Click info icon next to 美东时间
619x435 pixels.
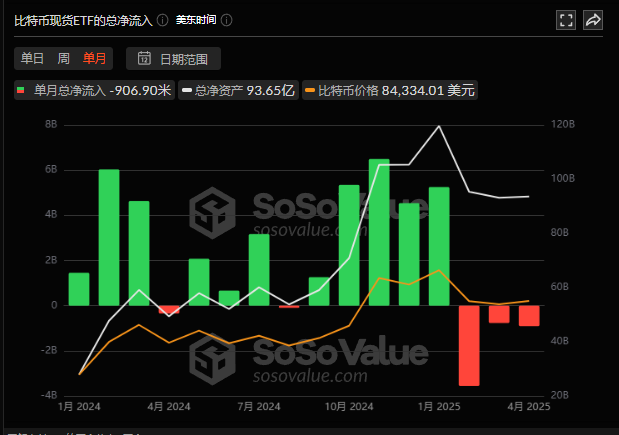point(227,20)
